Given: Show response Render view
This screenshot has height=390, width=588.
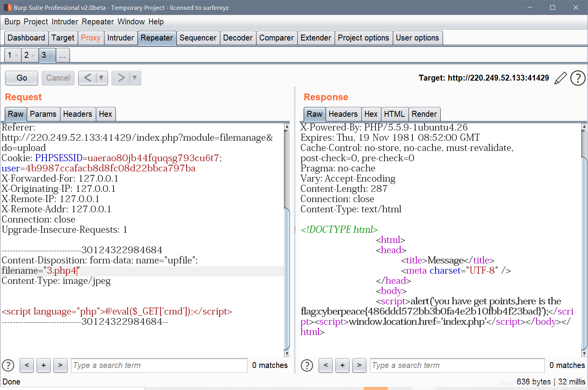Looking at the screenshot, I should (x=424, y=114).
